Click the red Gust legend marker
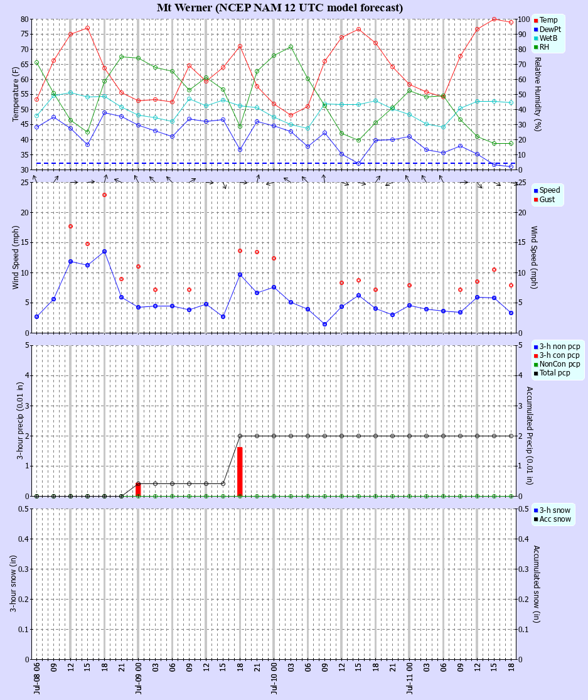588x700 pixels. coord(536,200)
